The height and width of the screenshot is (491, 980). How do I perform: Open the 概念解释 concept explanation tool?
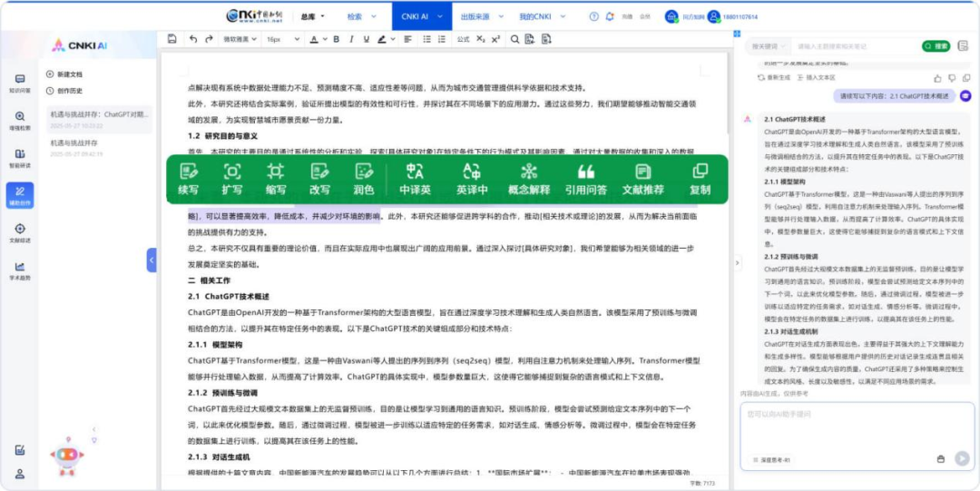528,178
